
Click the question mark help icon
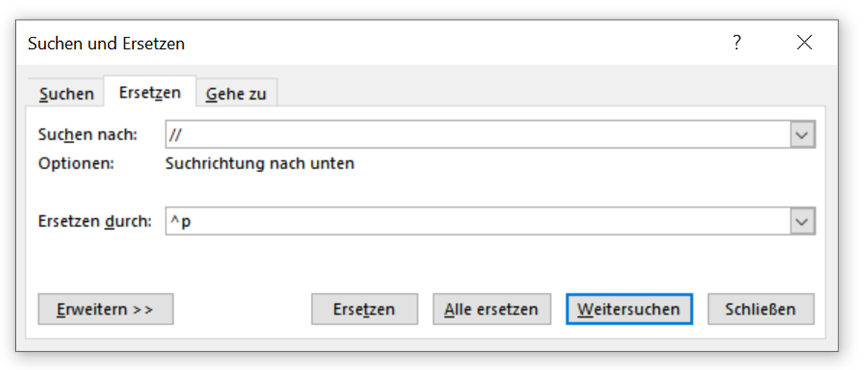click(736, 43)
